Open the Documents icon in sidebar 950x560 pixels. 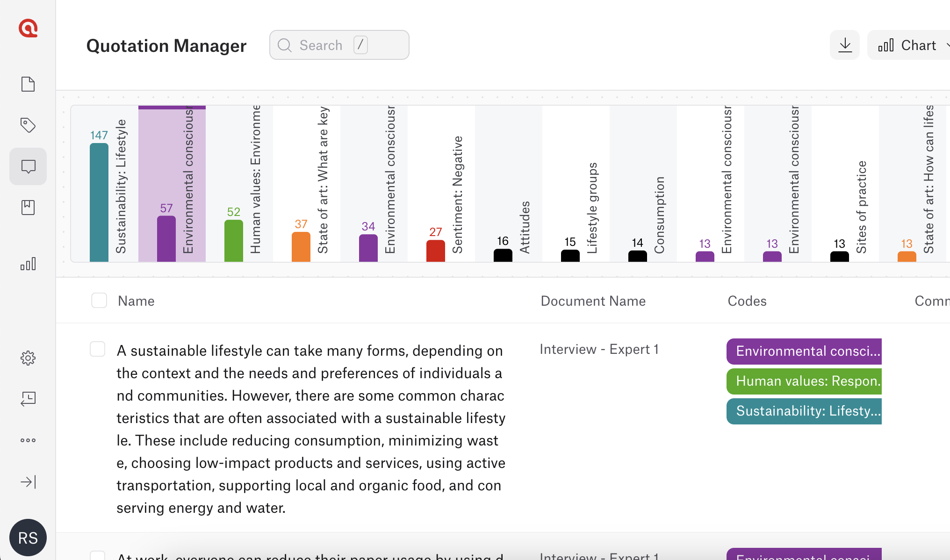28,84
